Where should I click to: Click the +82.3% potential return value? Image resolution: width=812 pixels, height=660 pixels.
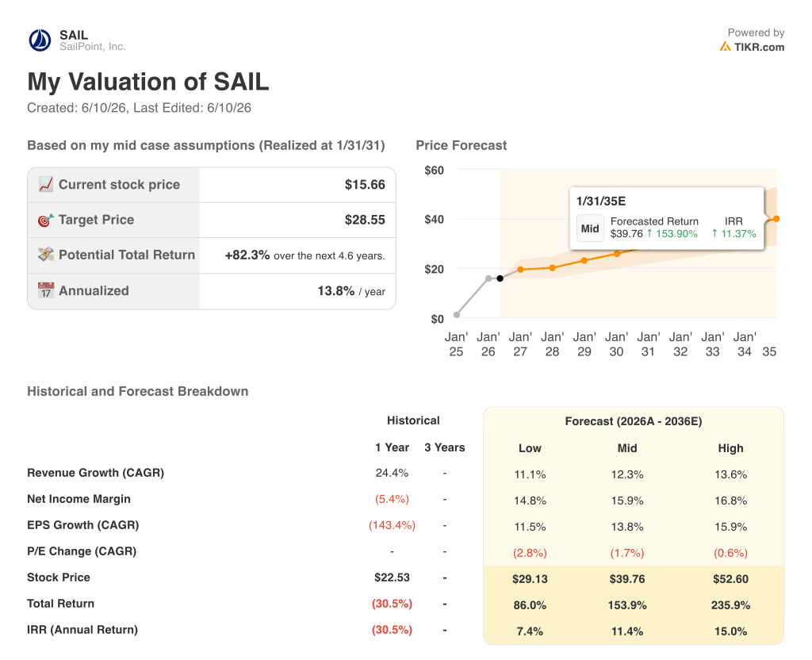[247, 255]
